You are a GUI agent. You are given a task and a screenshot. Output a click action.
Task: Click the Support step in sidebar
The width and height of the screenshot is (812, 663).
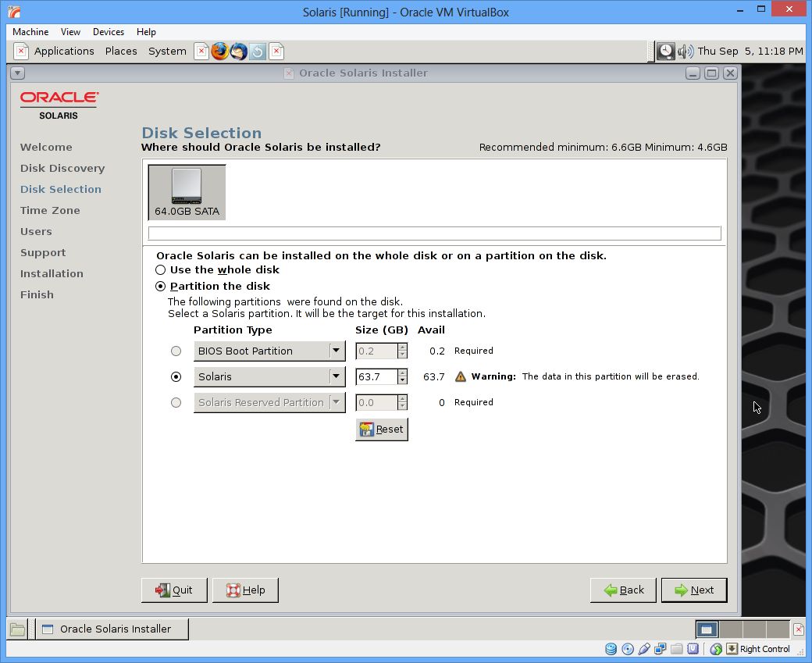point(43,253)
